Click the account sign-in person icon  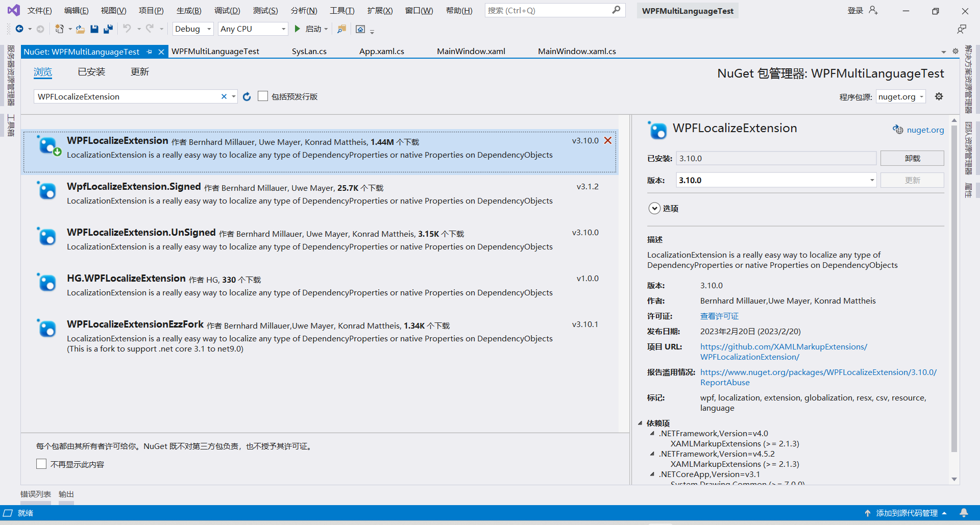coord(873,10)
